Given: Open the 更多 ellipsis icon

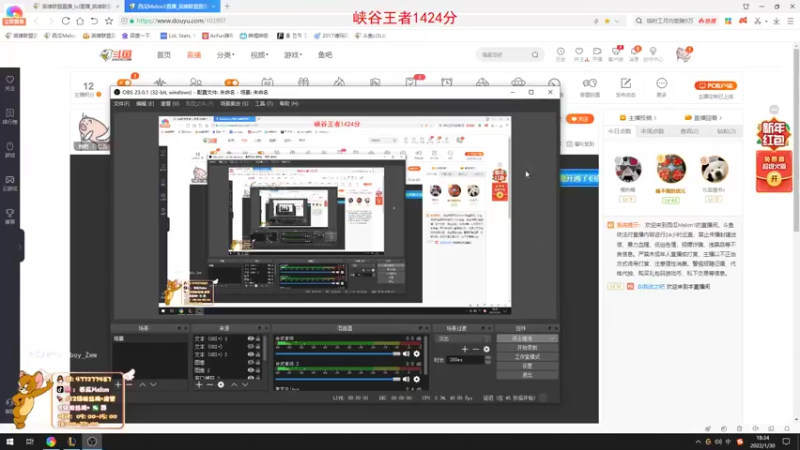Looking at the screenshot, I should [x=662, y=83].
